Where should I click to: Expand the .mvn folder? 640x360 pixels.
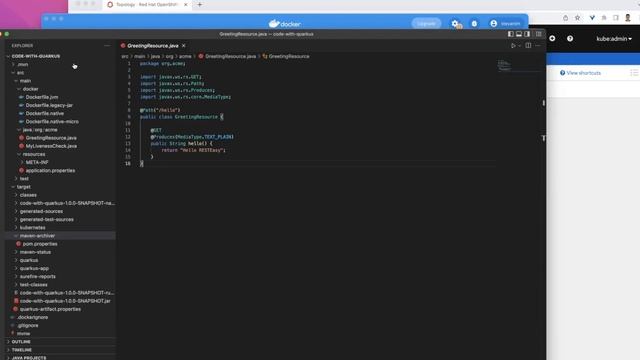click(23, 64)
